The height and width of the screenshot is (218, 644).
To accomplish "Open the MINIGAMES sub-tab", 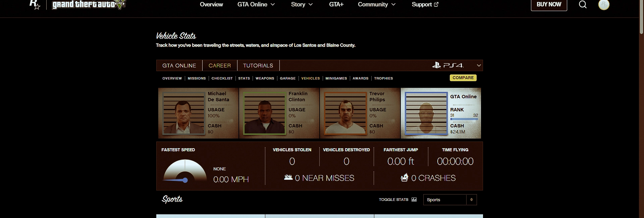I will point(336,78).
